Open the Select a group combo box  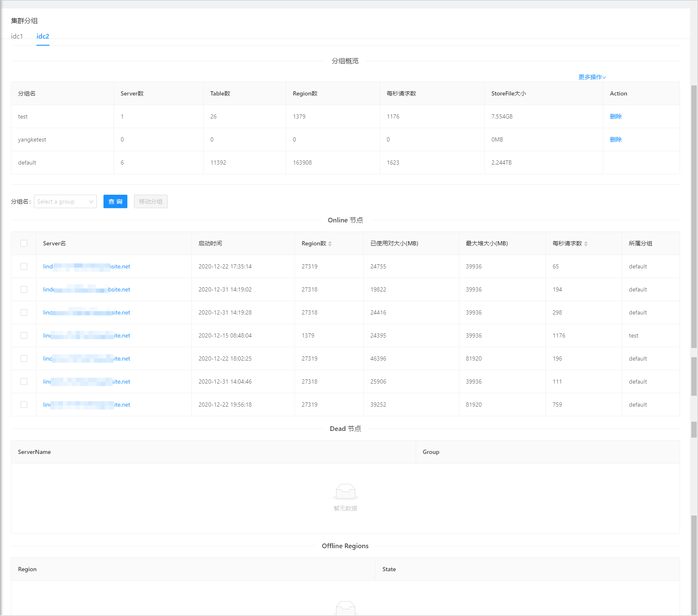click(x=65, y=201)
